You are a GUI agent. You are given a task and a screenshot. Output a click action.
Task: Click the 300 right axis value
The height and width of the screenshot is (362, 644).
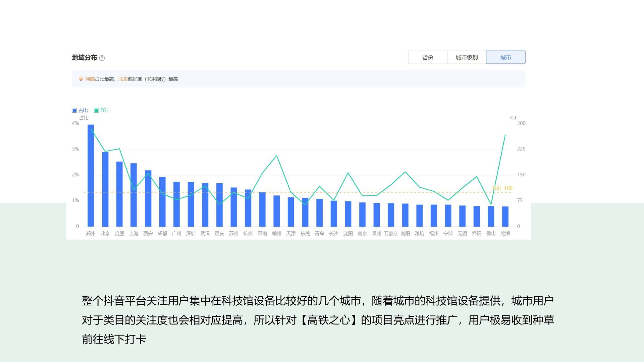(521, 123)
